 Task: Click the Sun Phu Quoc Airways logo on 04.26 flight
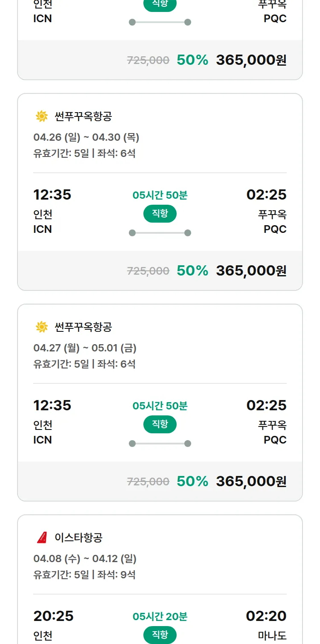coord(41,116)
